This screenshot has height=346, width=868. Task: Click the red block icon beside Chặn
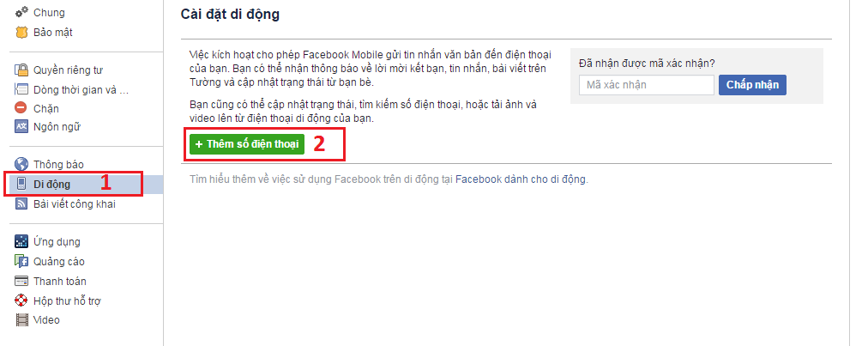21,109
